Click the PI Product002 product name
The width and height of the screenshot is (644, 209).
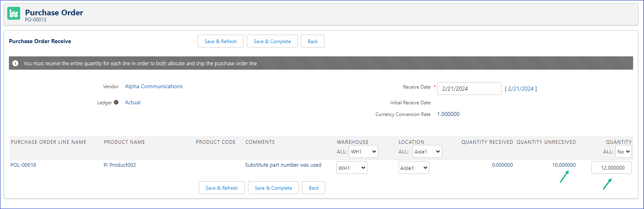point(120,165)
